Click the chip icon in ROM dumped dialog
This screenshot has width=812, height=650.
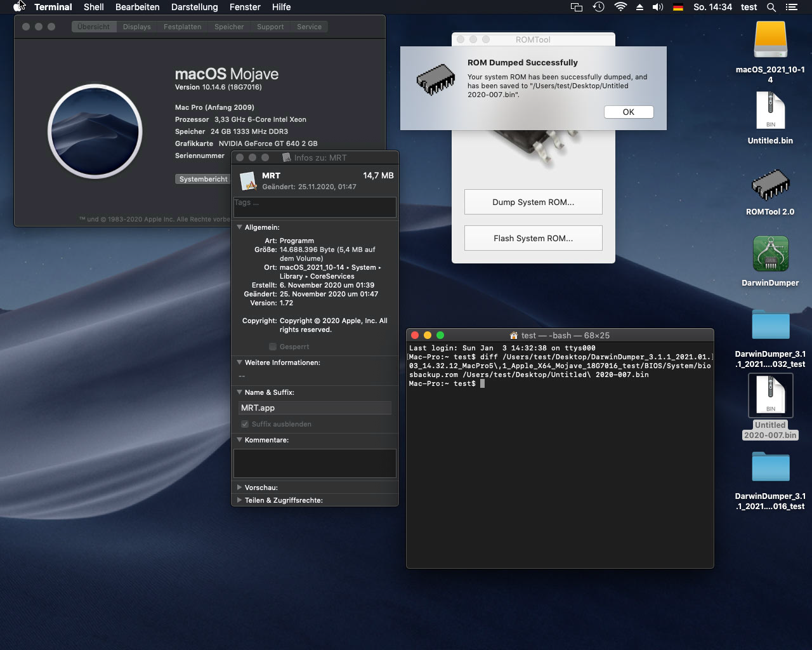tap(436, 79)
